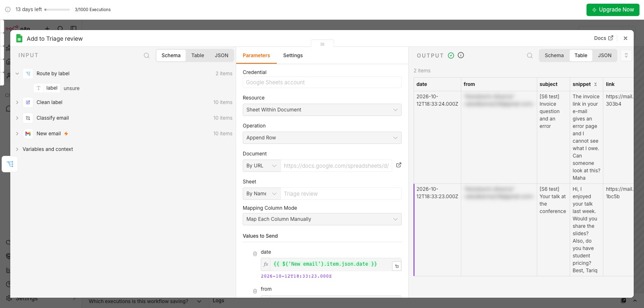Expand the New email input node

pos(17,134)
